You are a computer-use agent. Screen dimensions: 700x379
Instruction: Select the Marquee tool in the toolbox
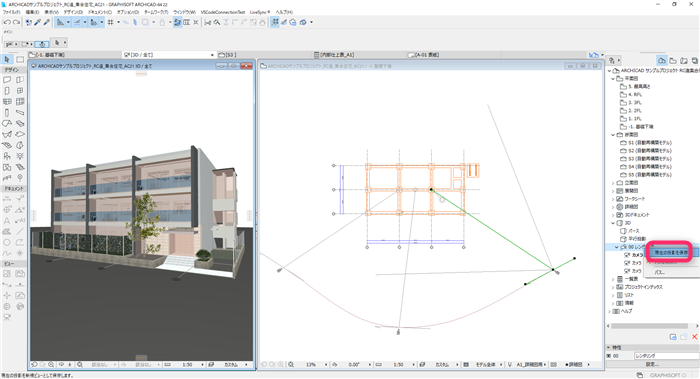[x=20, y=59]
